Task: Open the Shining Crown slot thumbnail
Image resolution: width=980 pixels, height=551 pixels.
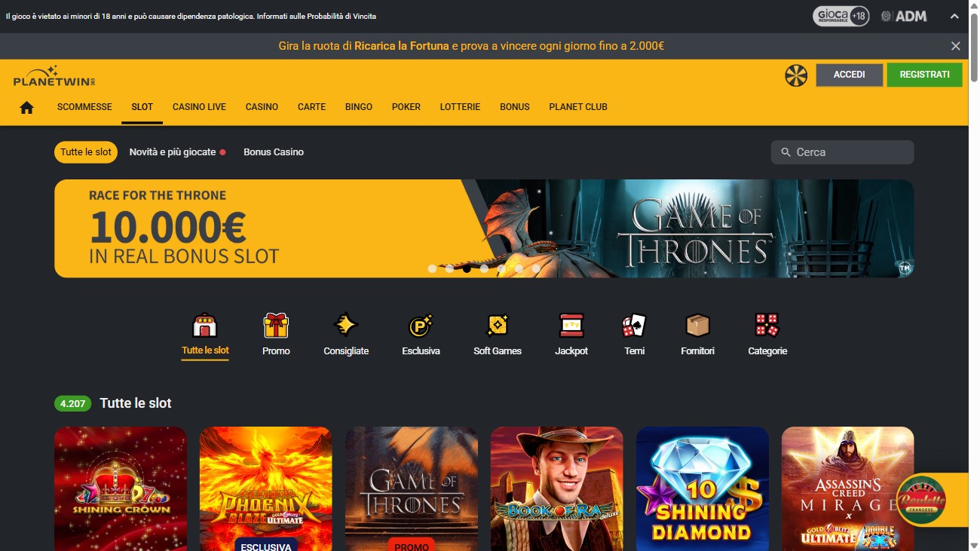Action: click(x=121, y=488)
